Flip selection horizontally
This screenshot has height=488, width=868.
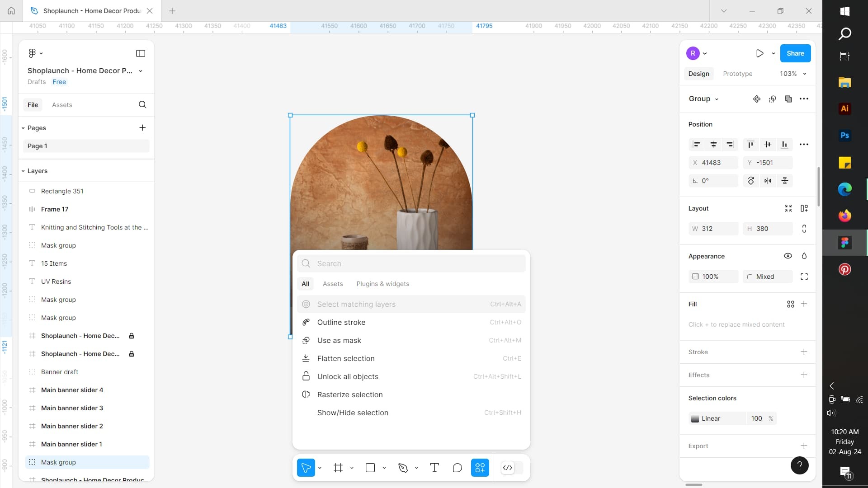pyautogui.click(x=768, y=181)
